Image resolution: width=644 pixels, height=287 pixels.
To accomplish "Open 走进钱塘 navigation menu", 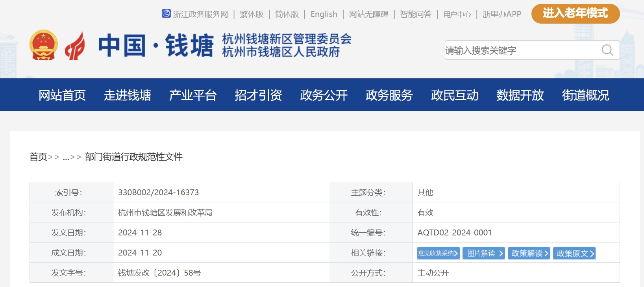I will coord(128,95).
